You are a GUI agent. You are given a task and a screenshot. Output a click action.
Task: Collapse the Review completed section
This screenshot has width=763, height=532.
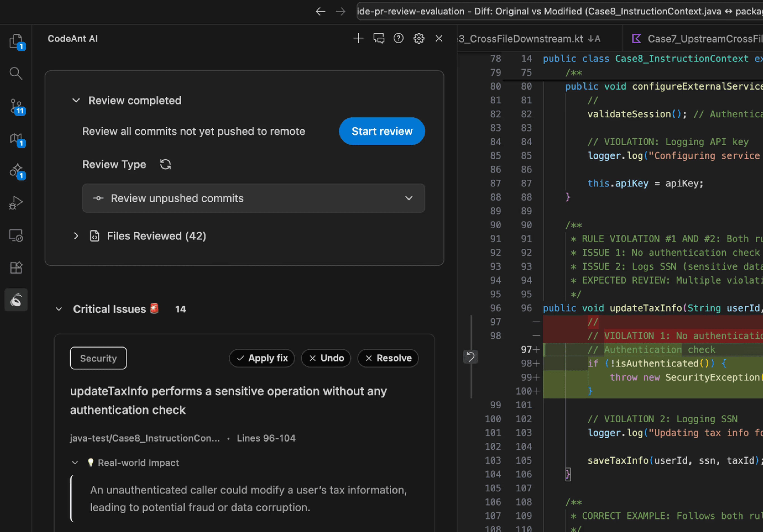(76, 100)
